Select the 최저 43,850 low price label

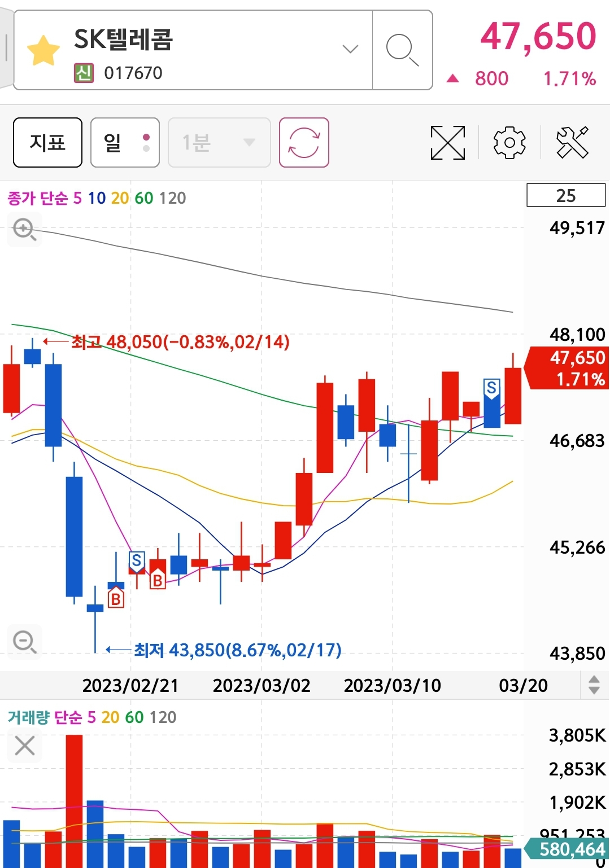pos(238,650)
